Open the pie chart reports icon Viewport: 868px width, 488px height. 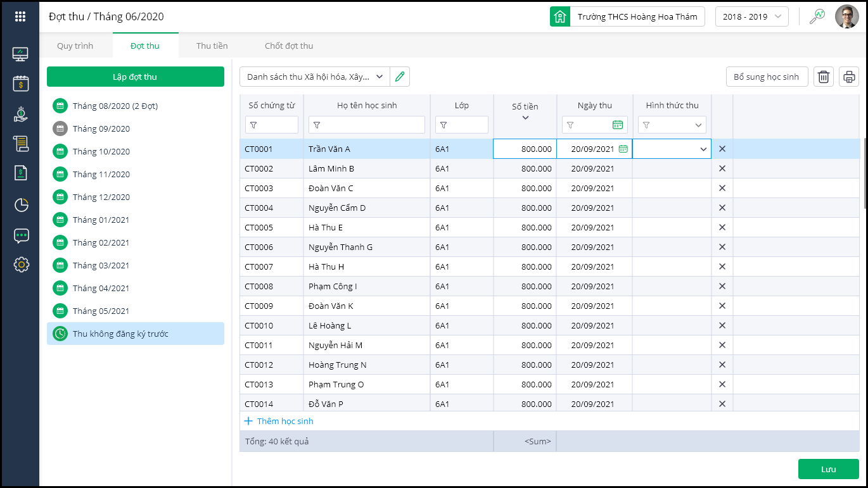21,204
